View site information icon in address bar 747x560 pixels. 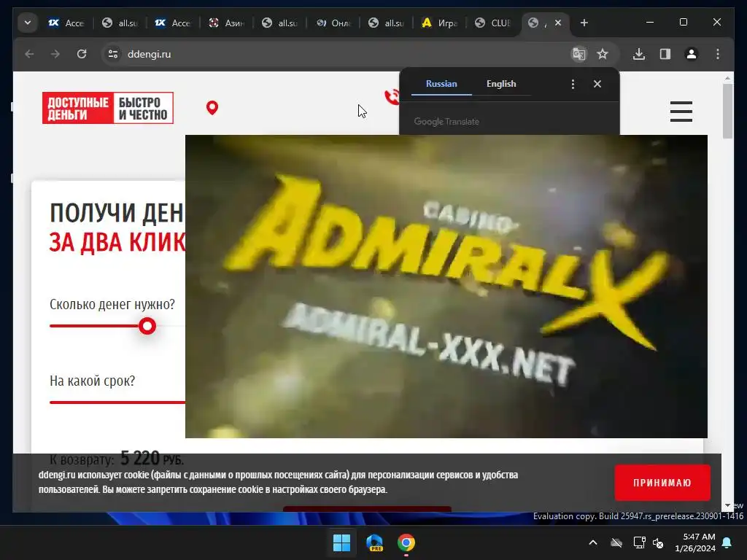pos(113,54)
